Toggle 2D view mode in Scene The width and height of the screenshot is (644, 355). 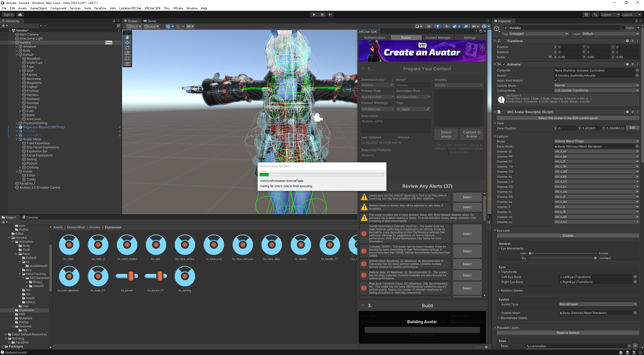(429, 26)
